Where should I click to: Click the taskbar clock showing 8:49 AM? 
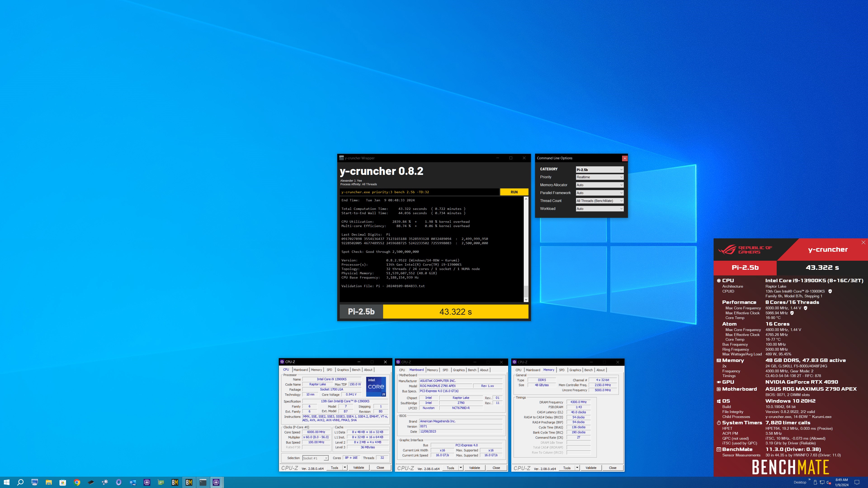(841, 482)
